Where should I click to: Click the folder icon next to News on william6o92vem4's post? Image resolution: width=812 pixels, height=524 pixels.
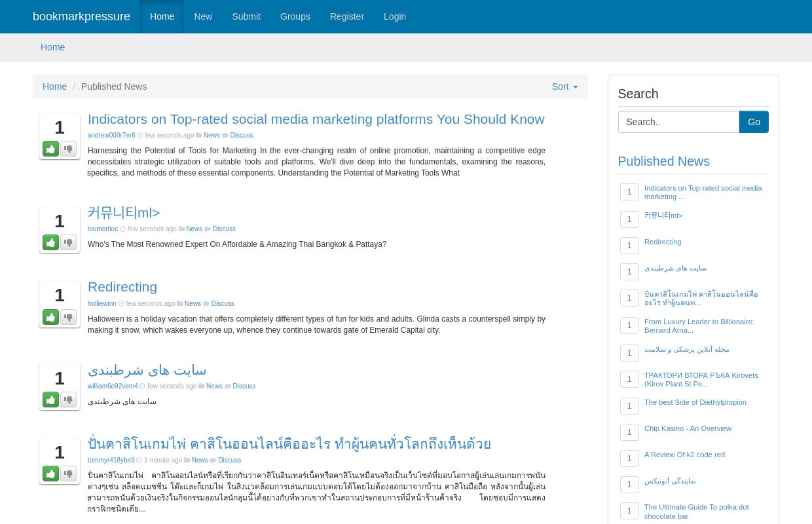(202, 386)
